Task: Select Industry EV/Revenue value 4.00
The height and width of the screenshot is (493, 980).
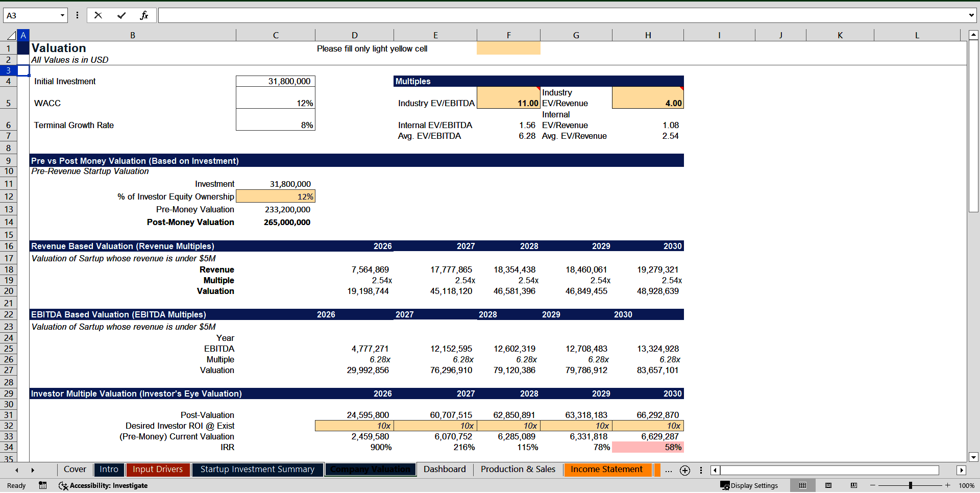Action: click(x=648, y=97)
